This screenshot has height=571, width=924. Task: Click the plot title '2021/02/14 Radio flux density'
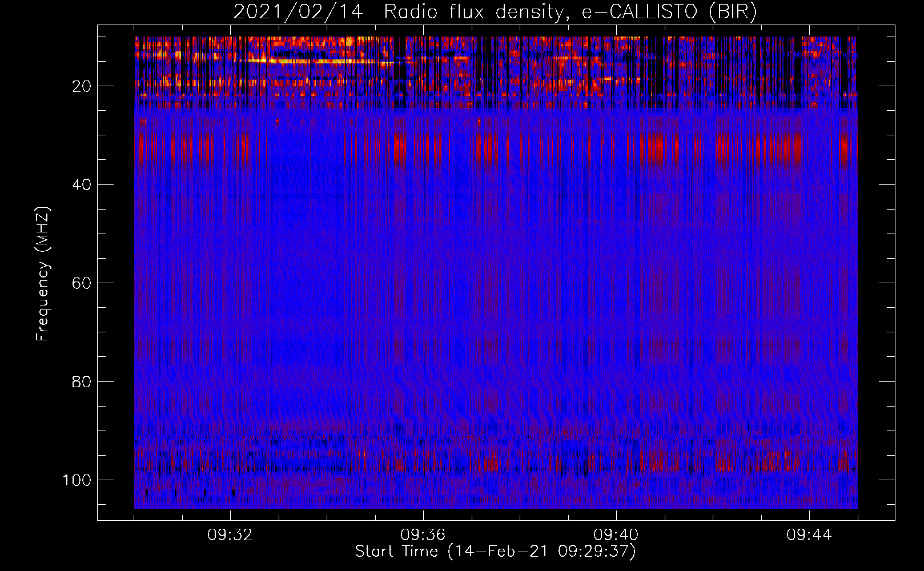pos(495,12)
